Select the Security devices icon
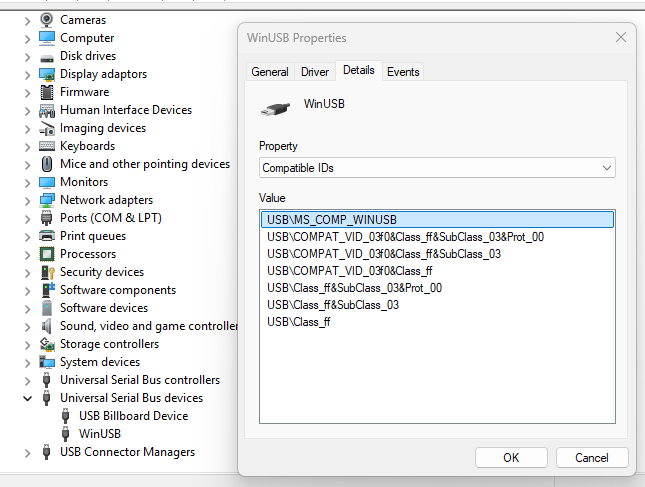The image size is (645, 487). coord(46,272)
